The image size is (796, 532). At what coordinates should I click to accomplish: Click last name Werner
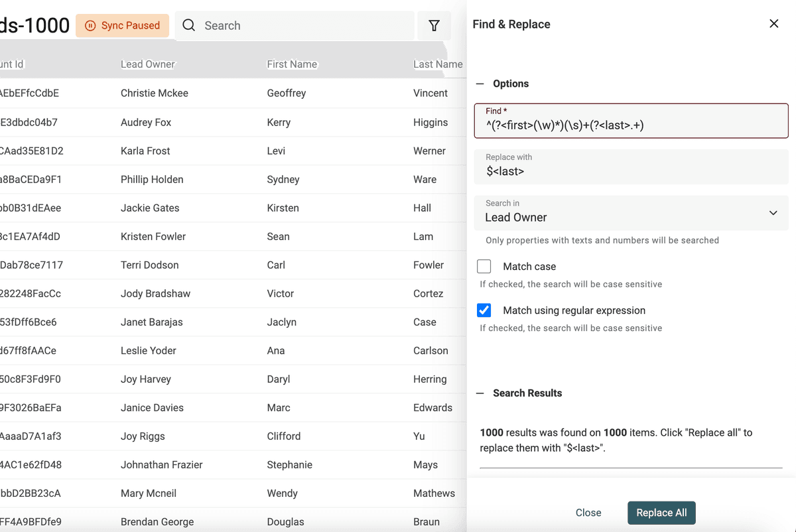pos(430,151)
